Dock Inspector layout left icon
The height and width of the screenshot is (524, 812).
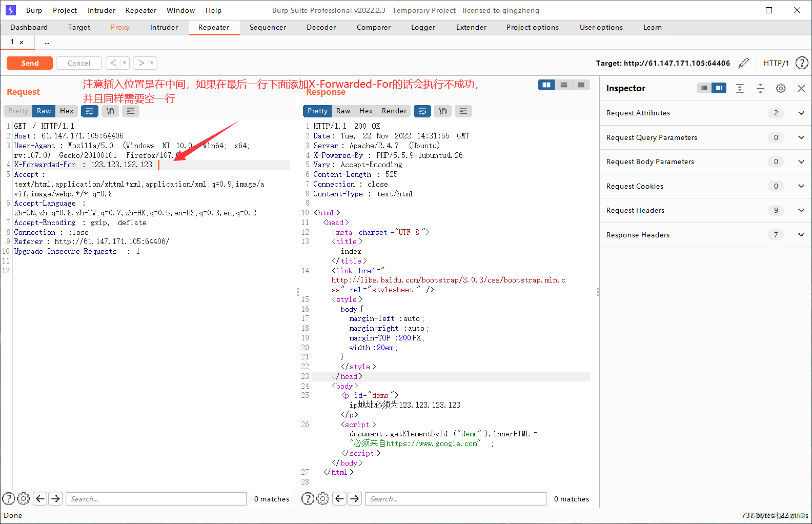tap(704, 88)
